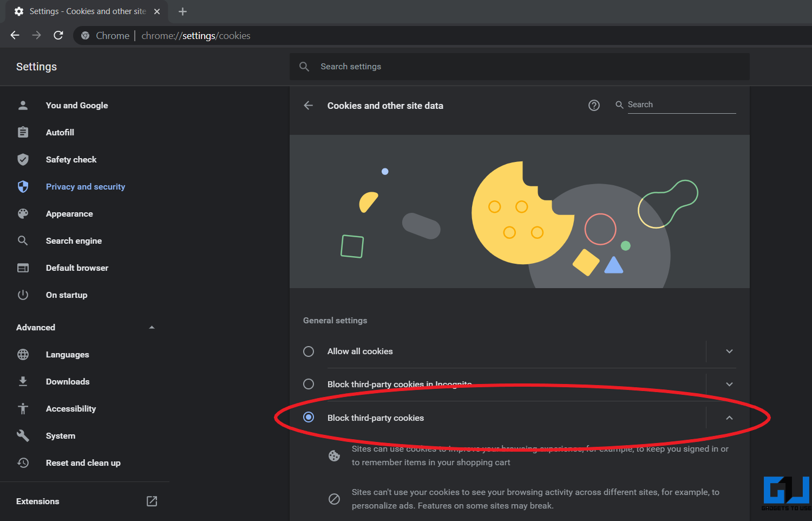Click the restore clock icon for Reset and clean up
This screenshot has width=812, height=521.
coord(23,463)
